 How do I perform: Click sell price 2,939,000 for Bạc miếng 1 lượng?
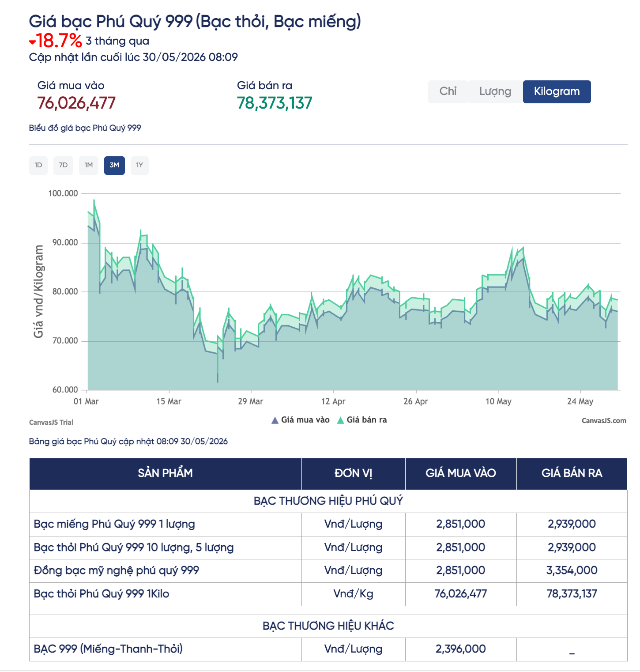(572, 524)
